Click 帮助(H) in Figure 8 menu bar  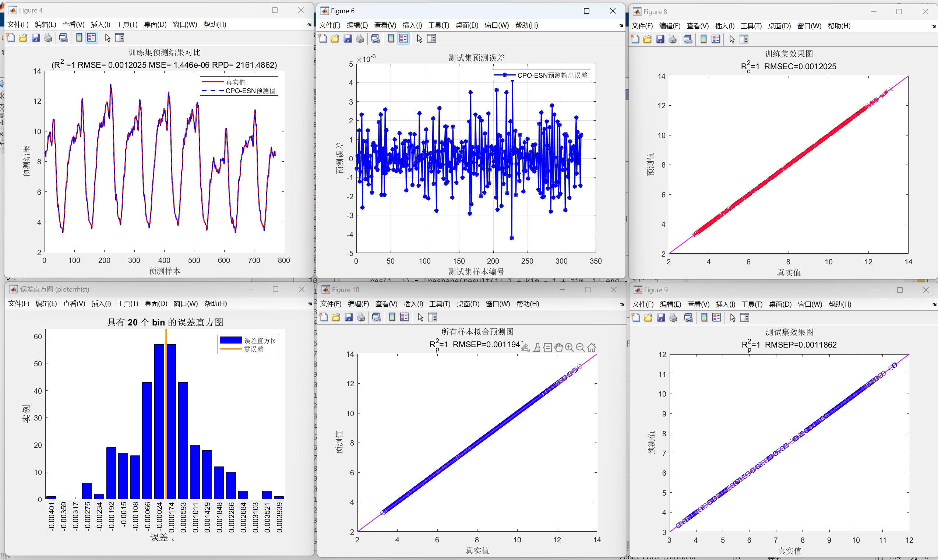tap(839, 26)
